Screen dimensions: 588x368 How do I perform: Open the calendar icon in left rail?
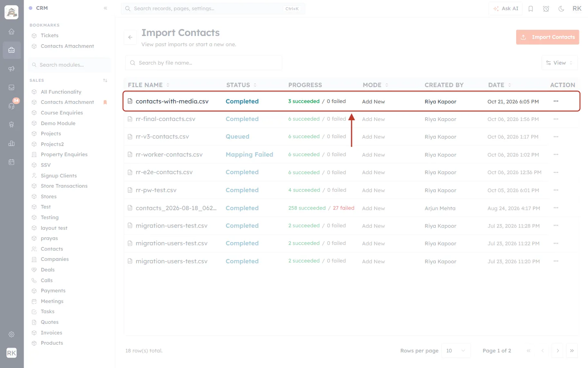click(11, 162)
